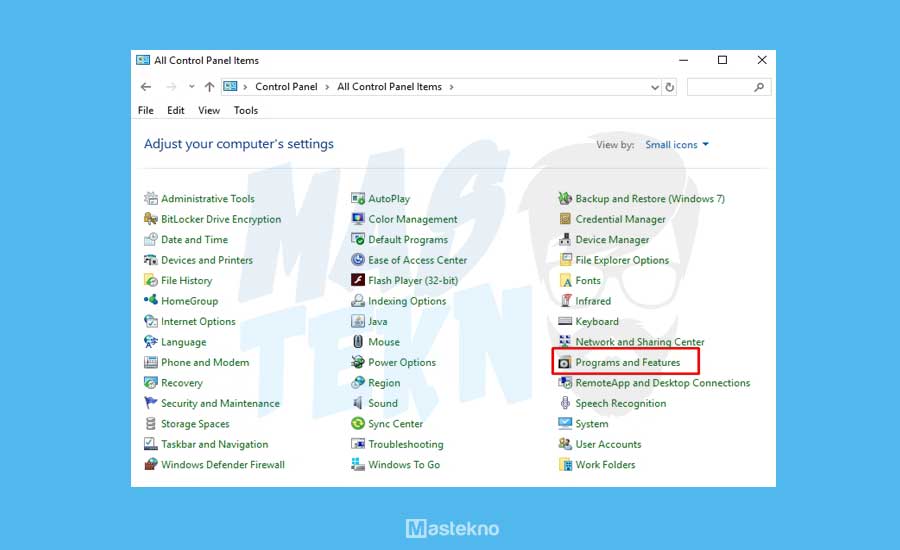Click the All Control Panel Items breadcrumb
This screenshot has width=900, height=550.
point(390,87)
